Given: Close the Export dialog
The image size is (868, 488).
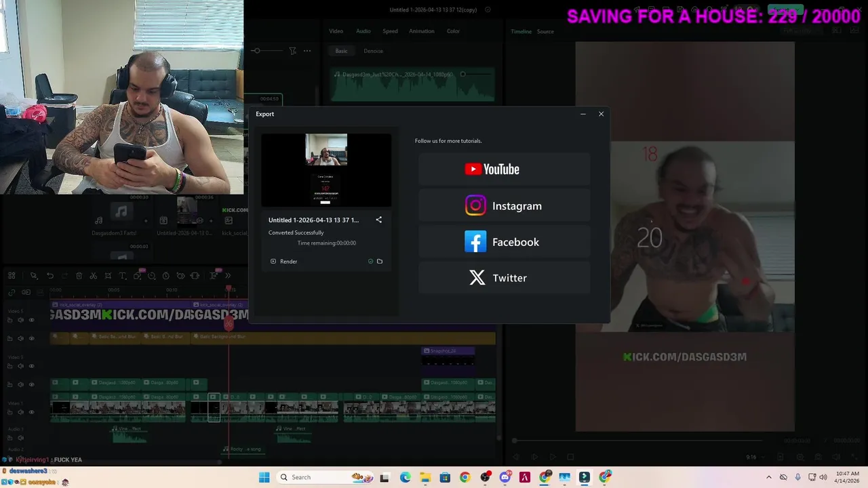Looking at the screenshot, I should 601,114.
